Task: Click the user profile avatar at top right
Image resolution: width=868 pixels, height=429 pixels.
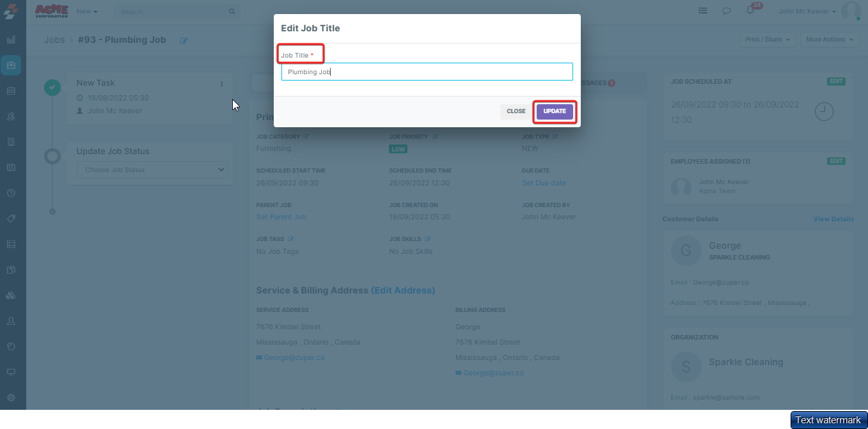Action: point(851,11)
